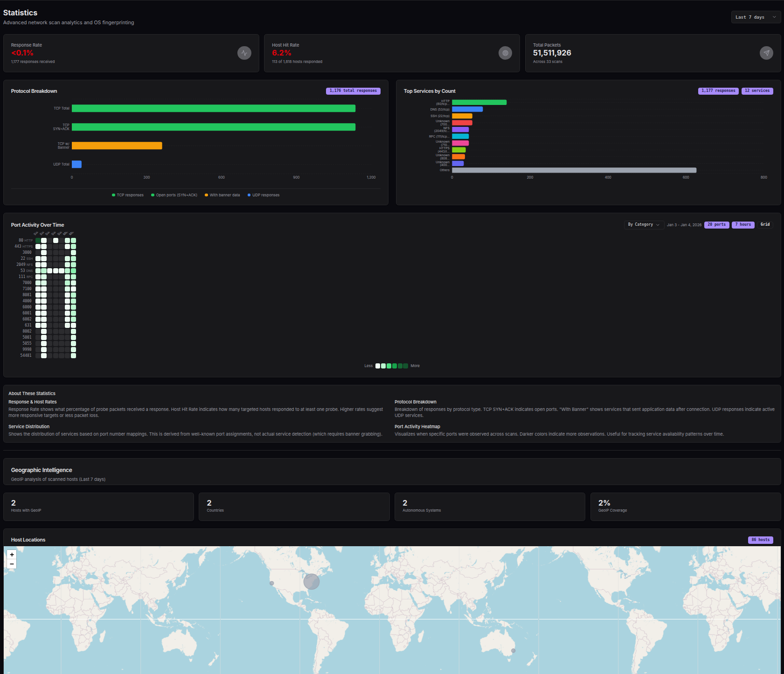Click the paper plane icon on Total Packets card

pyautogui.click(x=766, y=53)
